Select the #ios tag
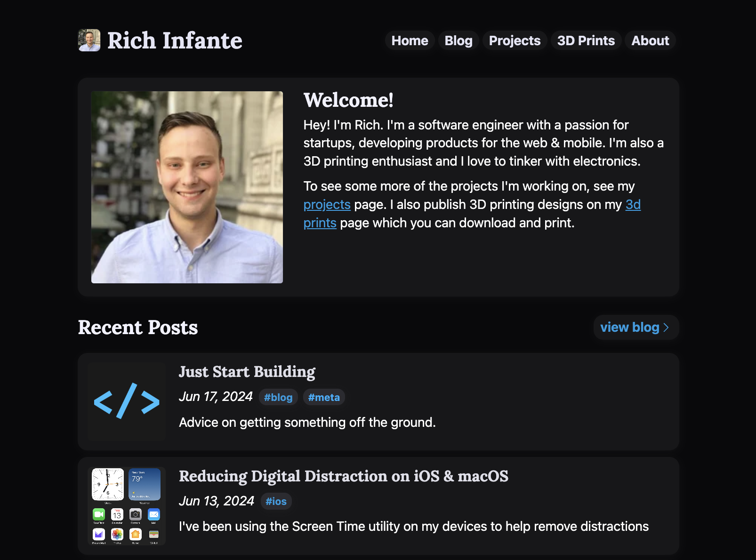This screenshot has height=560, width=756. click(276, 502)
